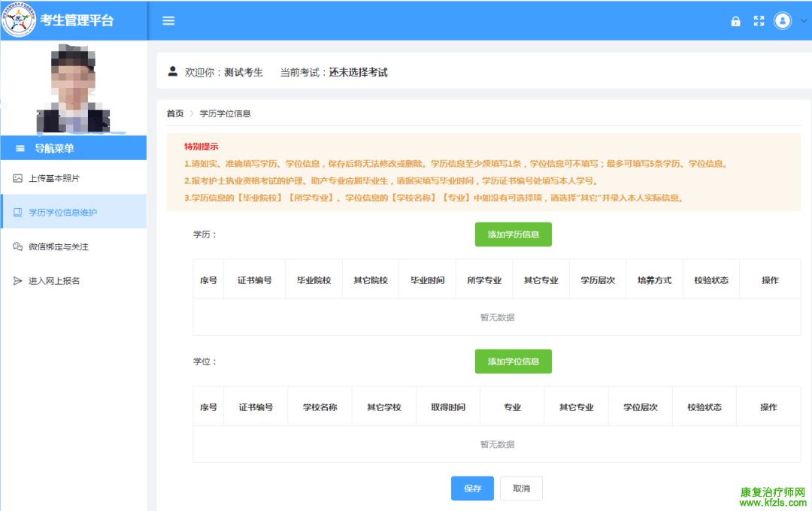
Task: Click the WeChat icon beside 微信绑定与关注
Action: click(x=18, y=246)
